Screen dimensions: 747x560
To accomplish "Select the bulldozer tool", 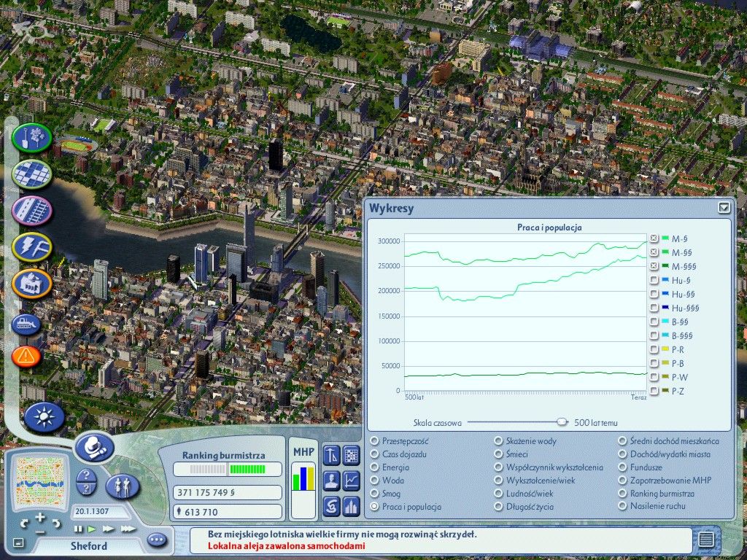I will coord(26,324).
